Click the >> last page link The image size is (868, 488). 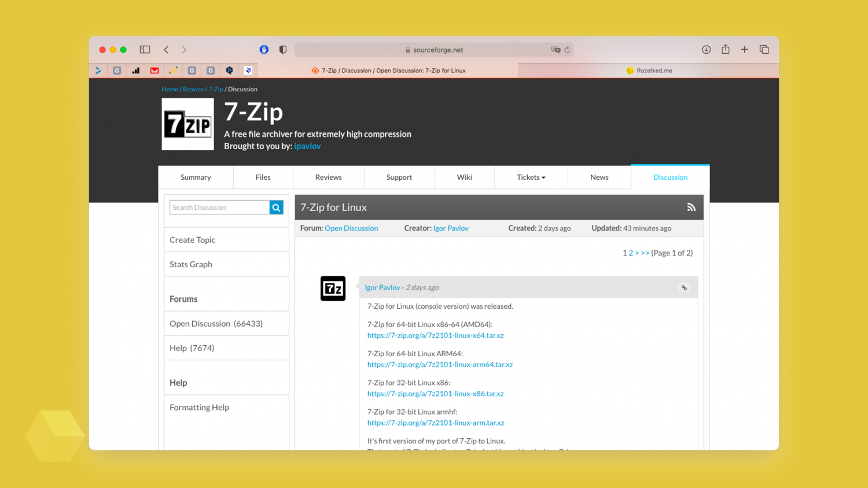pyautogui.click(x=645, y=253)
